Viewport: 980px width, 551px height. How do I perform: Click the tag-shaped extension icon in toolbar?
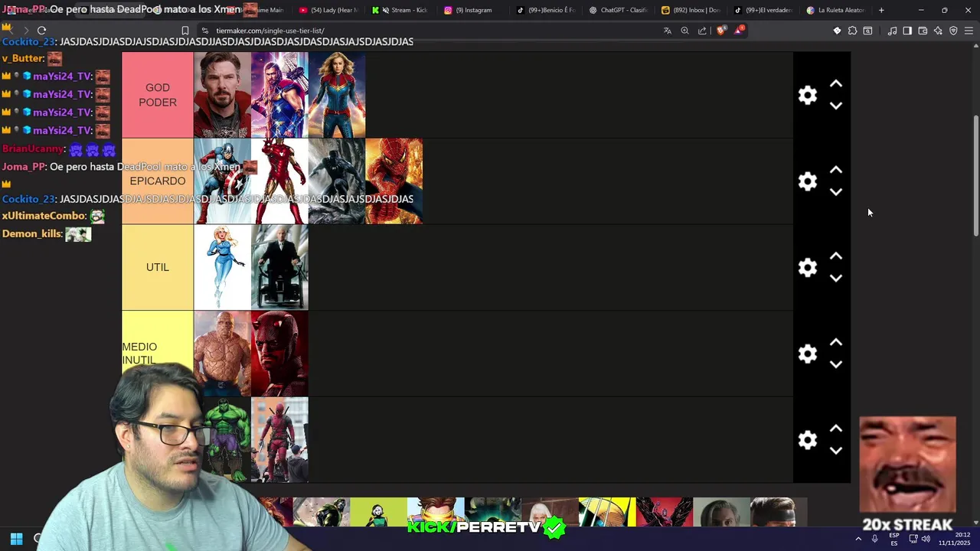click(837, 31)
